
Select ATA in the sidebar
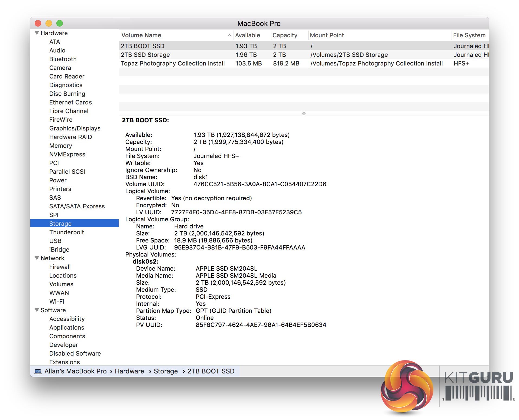coord(55,42)
